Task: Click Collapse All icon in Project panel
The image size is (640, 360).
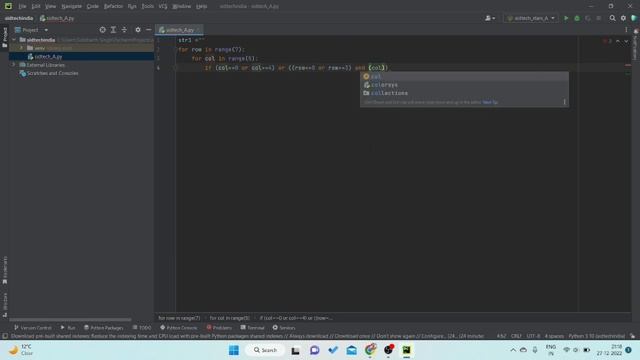Action: point(124,30)
